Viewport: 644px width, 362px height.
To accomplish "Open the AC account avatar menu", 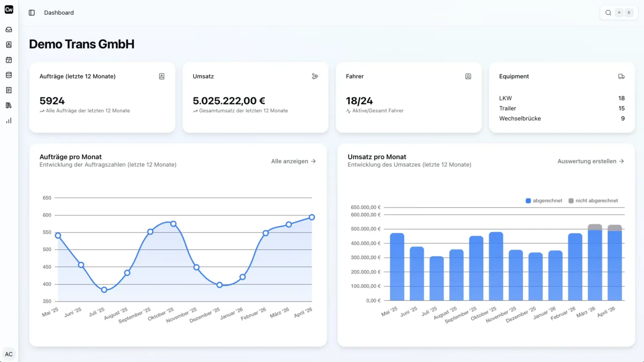I will (8, 354).
